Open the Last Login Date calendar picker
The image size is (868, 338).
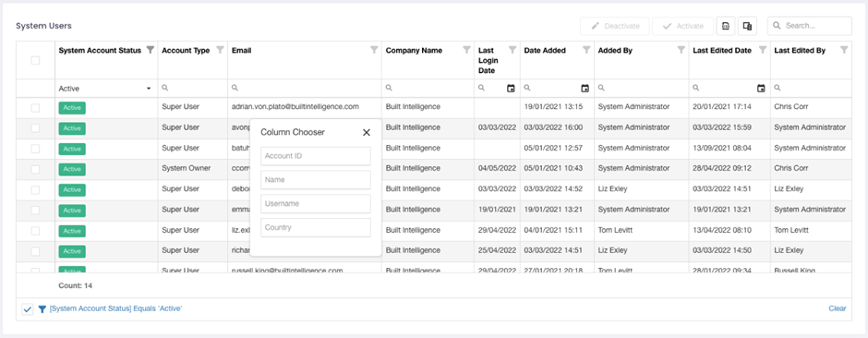point(511,88)
